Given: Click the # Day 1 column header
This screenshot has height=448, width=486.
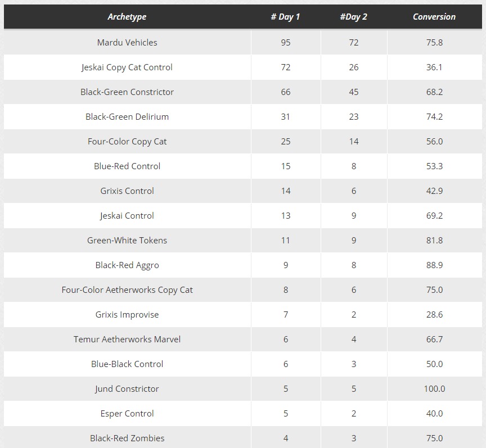Looking at the screenshot, I should point(285,17).
